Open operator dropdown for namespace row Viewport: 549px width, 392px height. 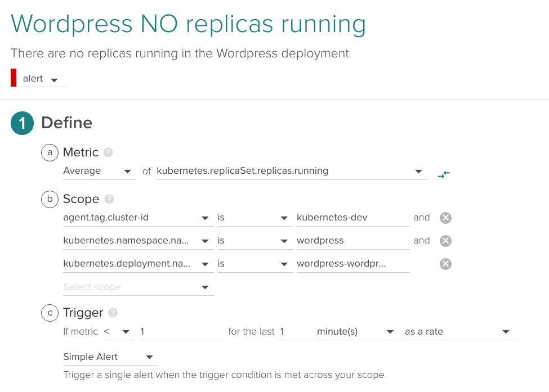(255, 241)
